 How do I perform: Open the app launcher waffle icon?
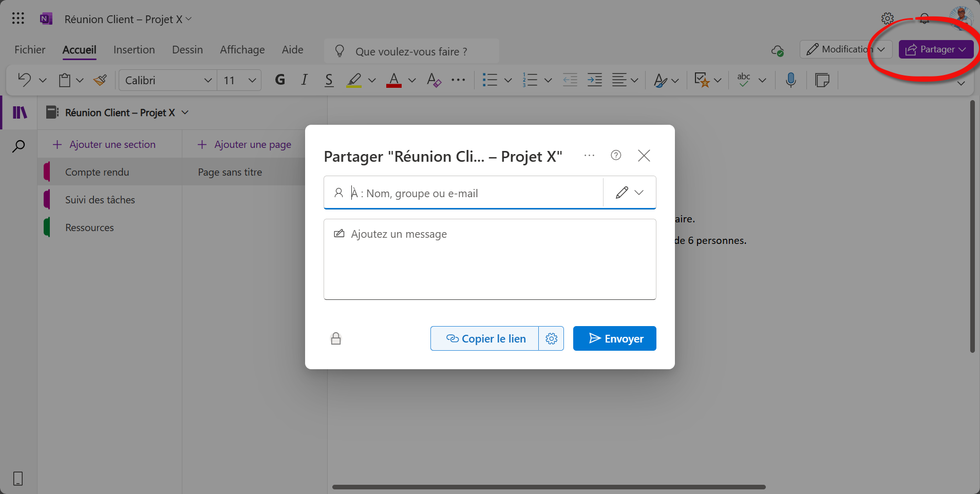18,19
